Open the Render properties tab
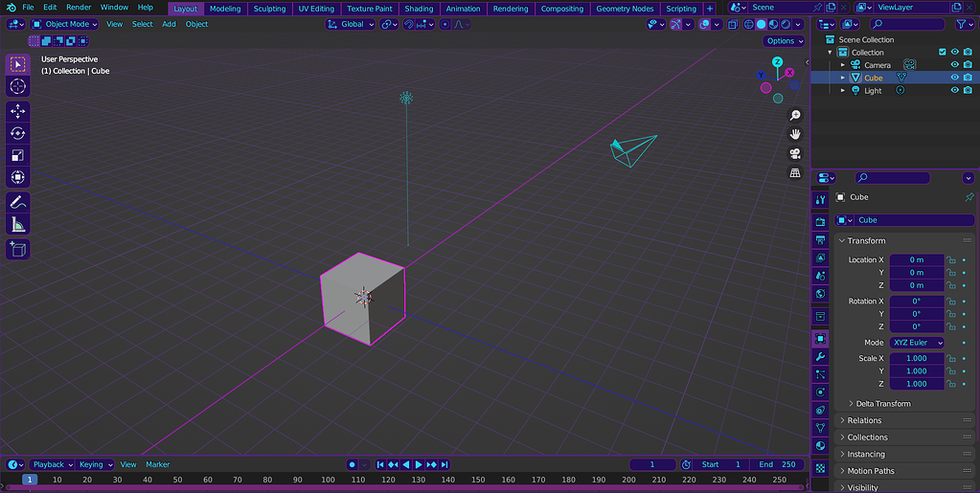The image size is (980, 493). (x=821, y=222)
